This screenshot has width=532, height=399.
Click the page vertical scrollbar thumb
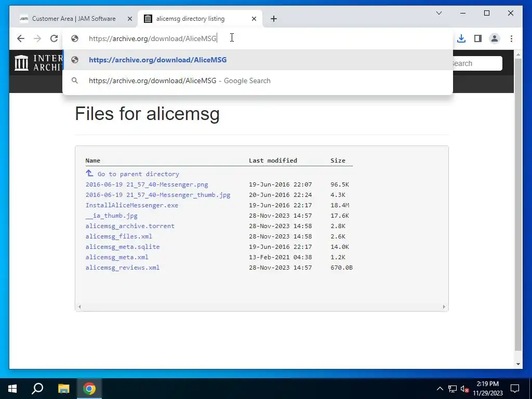pyautogui.click(x=518, y=205)
